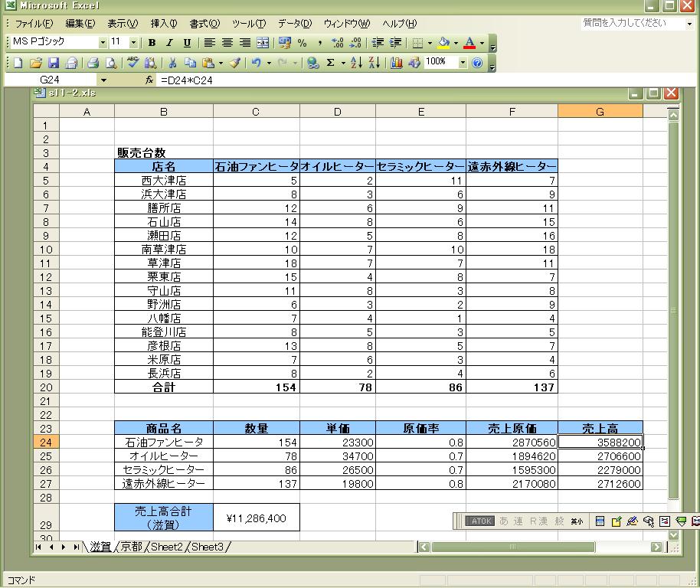Open Insert Function dialog
700x588 pixels.
point(149,80)
